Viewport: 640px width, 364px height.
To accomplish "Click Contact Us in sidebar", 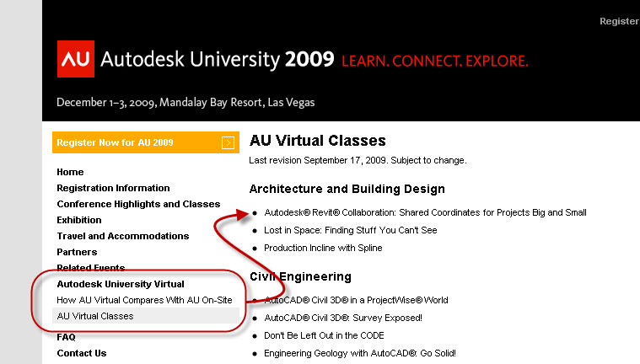I will click(81, 353).
